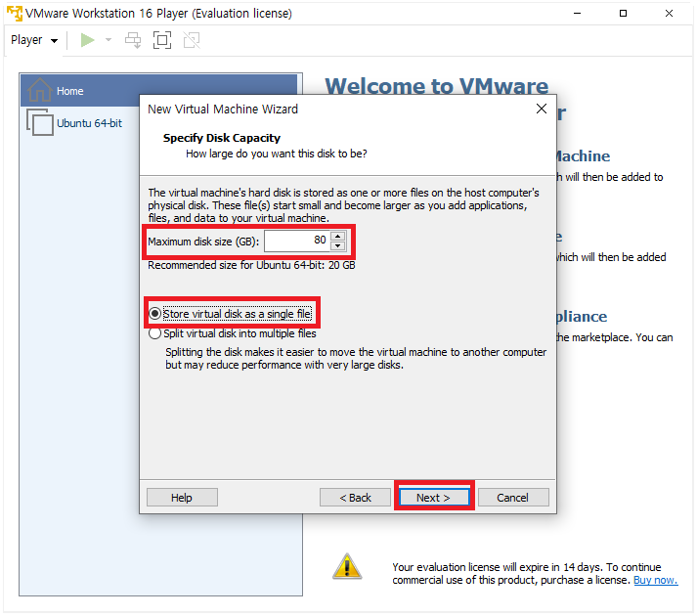The image size is (697, 616).
Task: Close the VMware Workstation Player window
Action: (669, 14)
